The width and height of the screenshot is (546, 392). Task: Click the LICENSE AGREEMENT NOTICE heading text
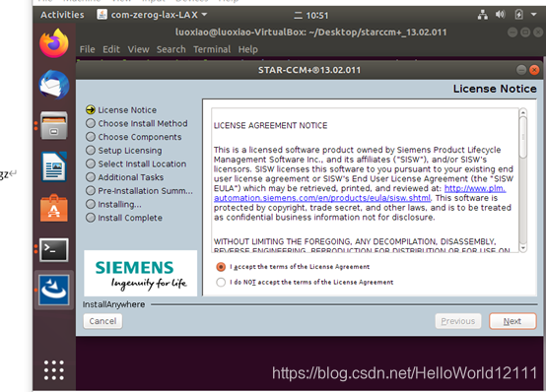click(x=271, y=125)
